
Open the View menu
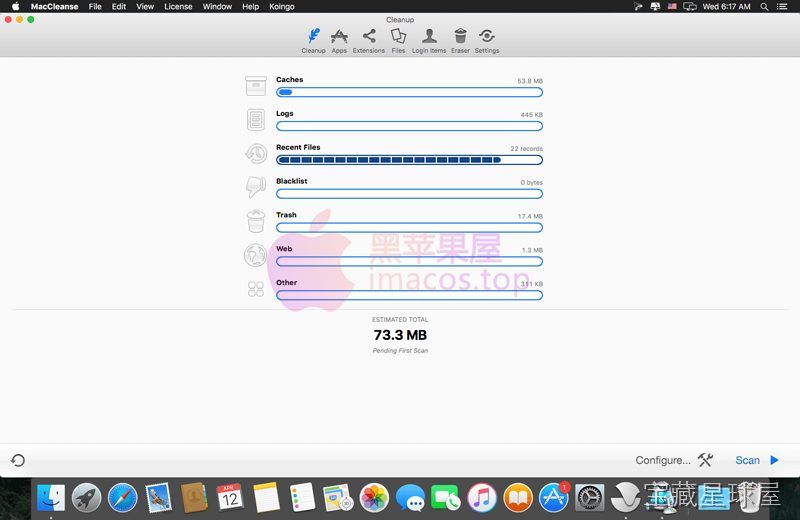click(x=145, y=7)
